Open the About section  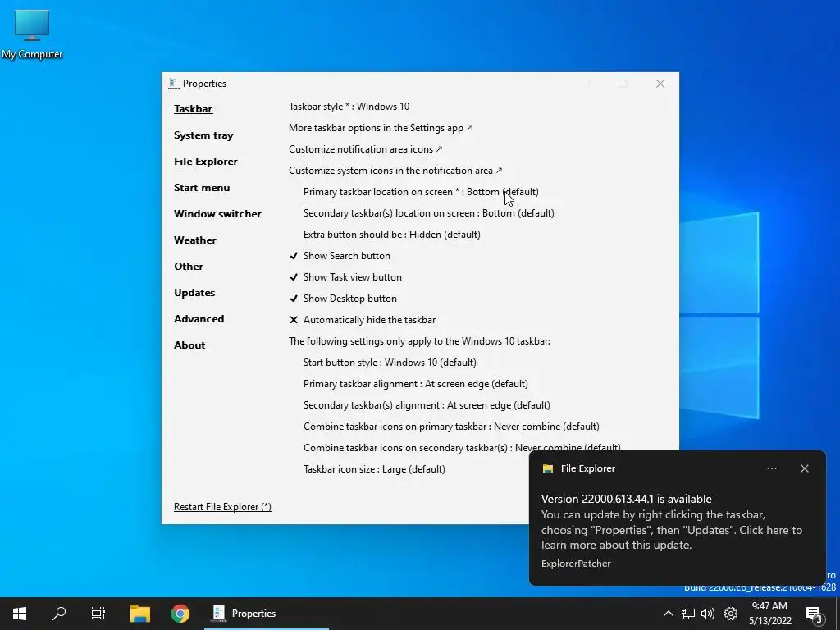[x=189, y=345]
